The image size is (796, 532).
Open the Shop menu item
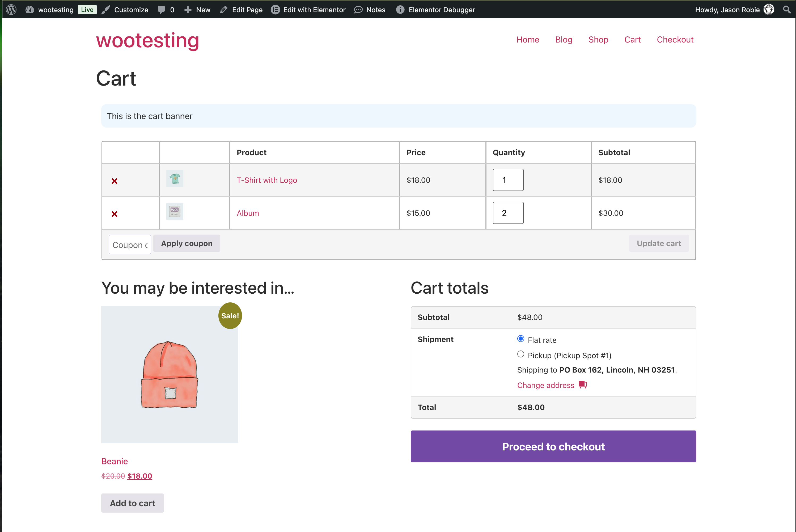point(598,40)
